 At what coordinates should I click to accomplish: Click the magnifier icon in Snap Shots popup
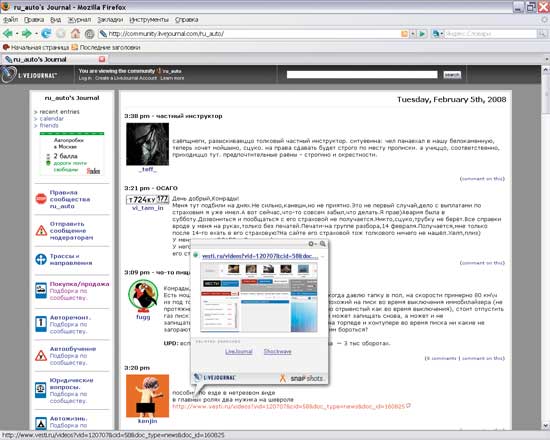click(322, 244)
